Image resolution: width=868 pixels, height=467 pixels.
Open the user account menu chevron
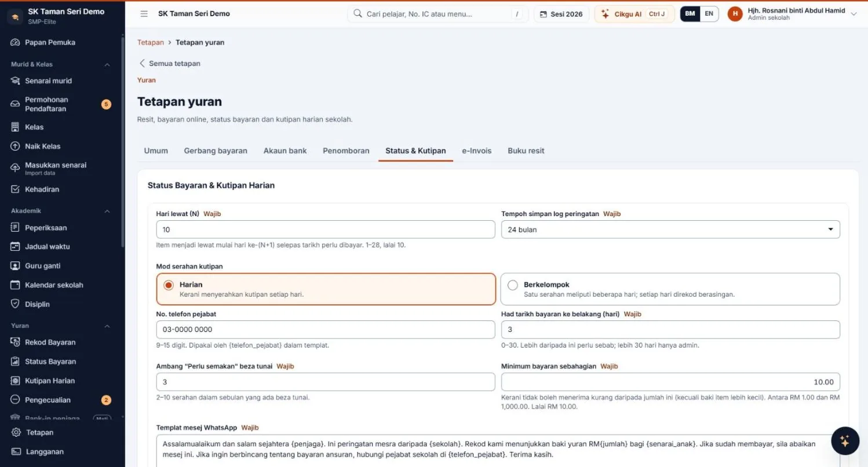click(854, 14)
